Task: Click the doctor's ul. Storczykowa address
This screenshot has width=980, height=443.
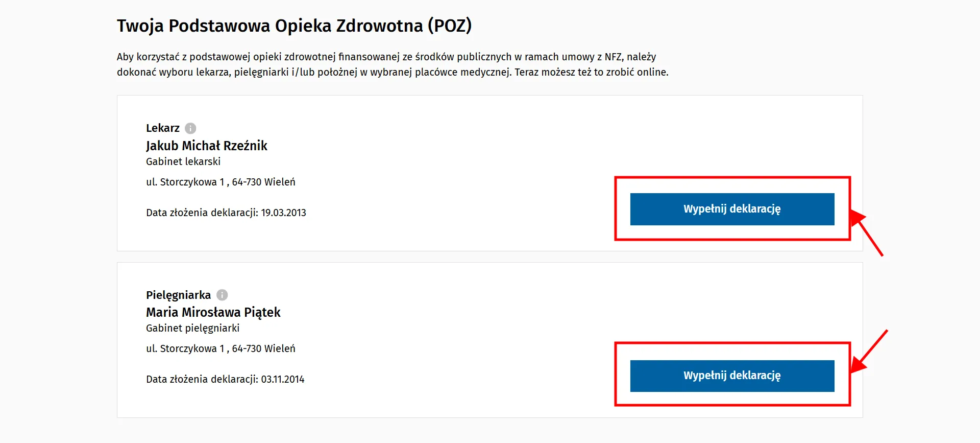Action: (220, 182)
